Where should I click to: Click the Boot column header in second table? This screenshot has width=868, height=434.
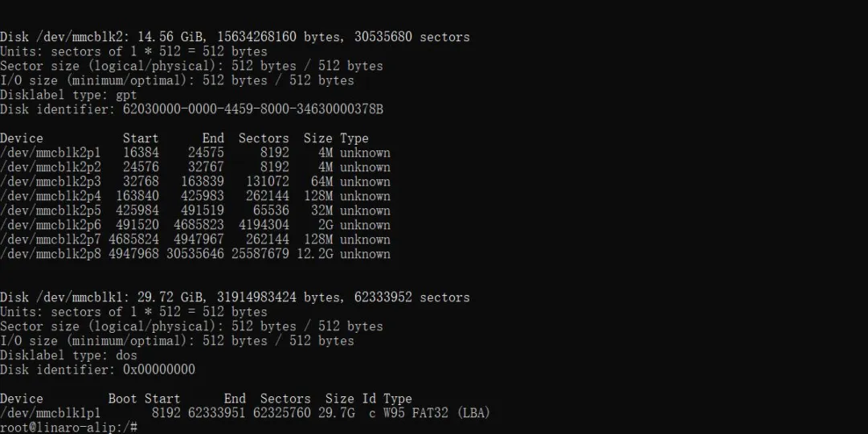[x=122, y=399]
